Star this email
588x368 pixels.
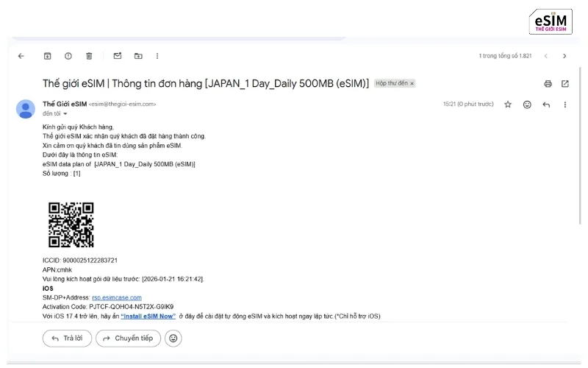pos(508,105)
